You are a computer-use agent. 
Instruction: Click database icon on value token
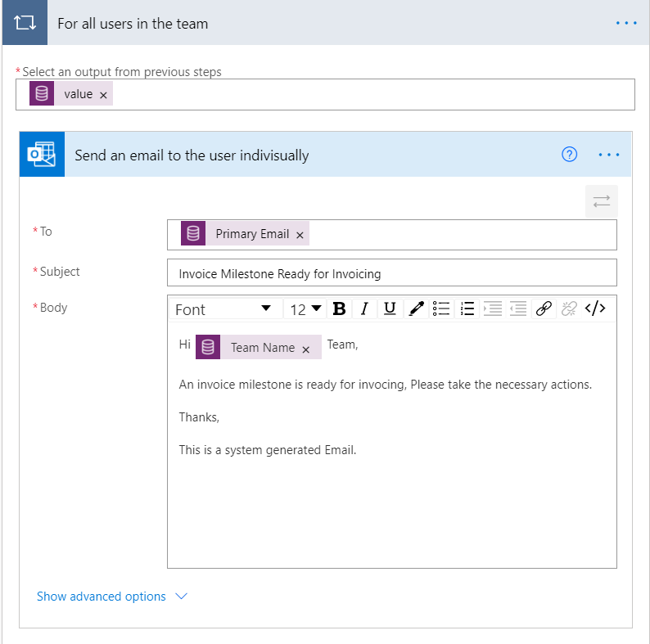coord(42,93)
